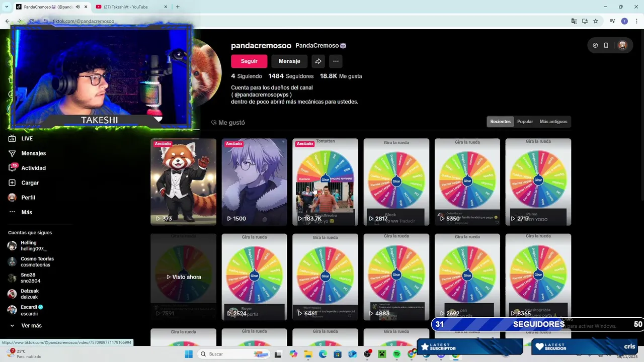Open wheel video with 2817 views
This screenshot has height=362, width=644.
[x=396, y=182]
